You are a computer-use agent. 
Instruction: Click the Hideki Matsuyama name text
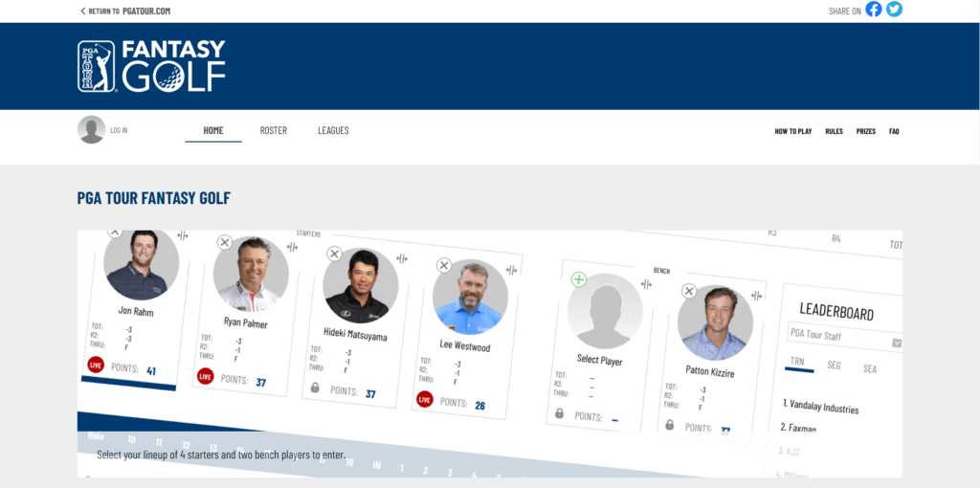[x=355, y=334]
